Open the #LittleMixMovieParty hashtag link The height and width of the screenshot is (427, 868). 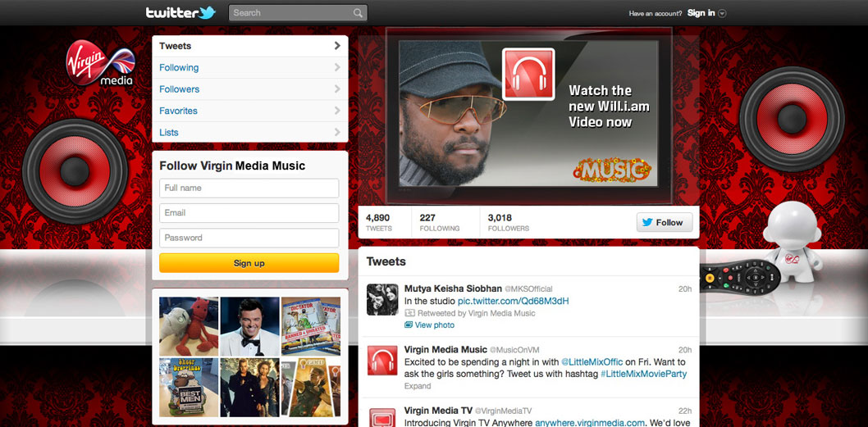643,374
